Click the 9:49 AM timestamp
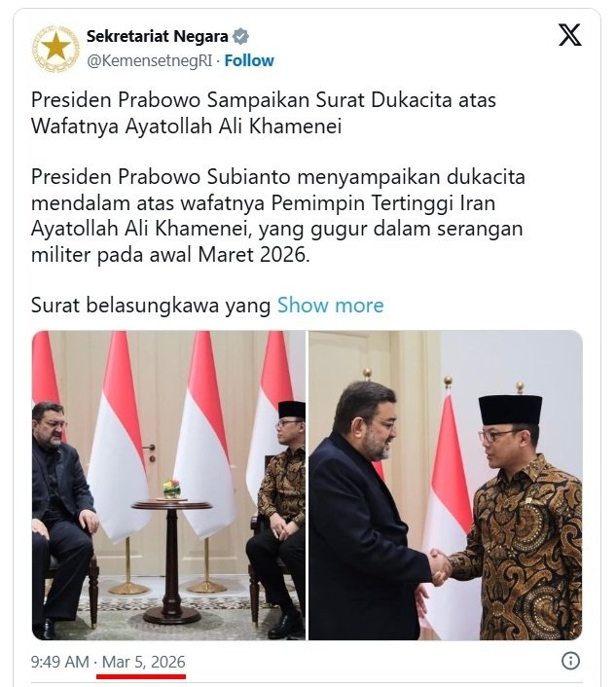This screenshot has width=616, height=687. pos(60,662)
